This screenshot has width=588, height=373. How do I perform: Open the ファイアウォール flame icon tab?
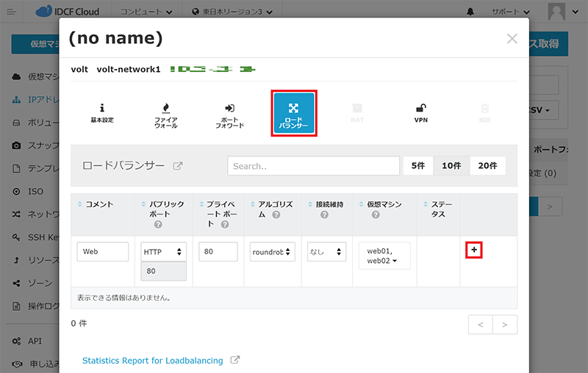[165, 114]
